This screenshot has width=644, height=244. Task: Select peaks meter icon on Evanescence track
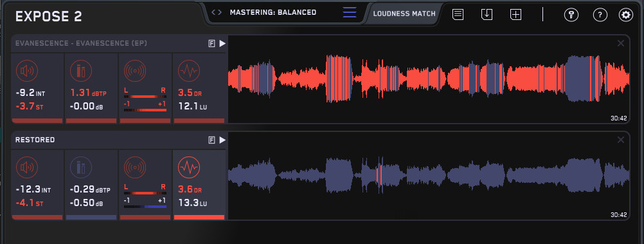coord(81,71)
